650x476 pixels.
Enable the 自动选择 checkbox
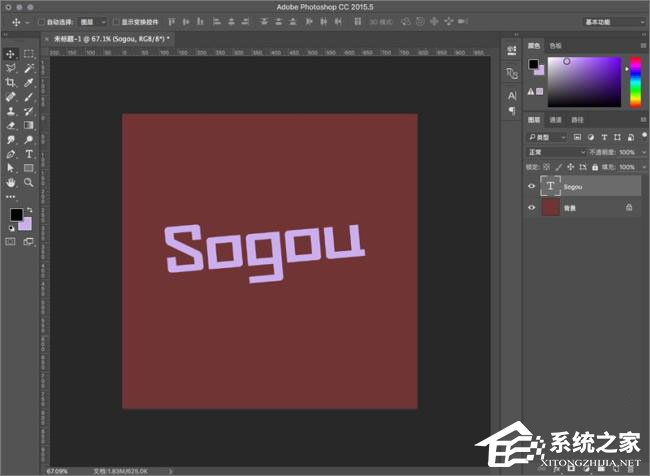tap(41, 21)
